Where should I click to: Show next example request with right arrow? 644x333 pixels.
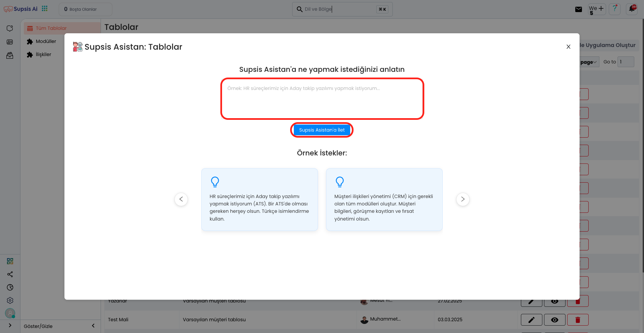[463, 199]
